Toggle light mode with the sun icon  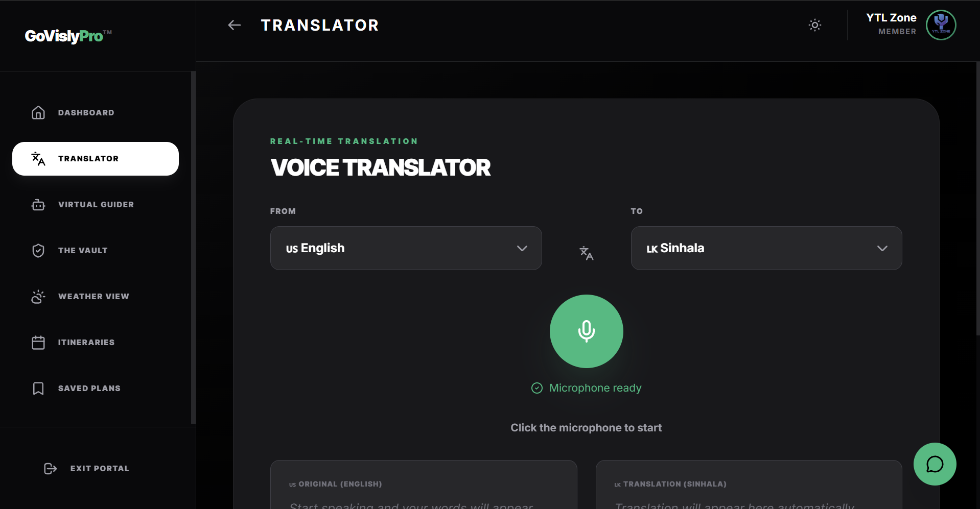click(x=814, y=25)
